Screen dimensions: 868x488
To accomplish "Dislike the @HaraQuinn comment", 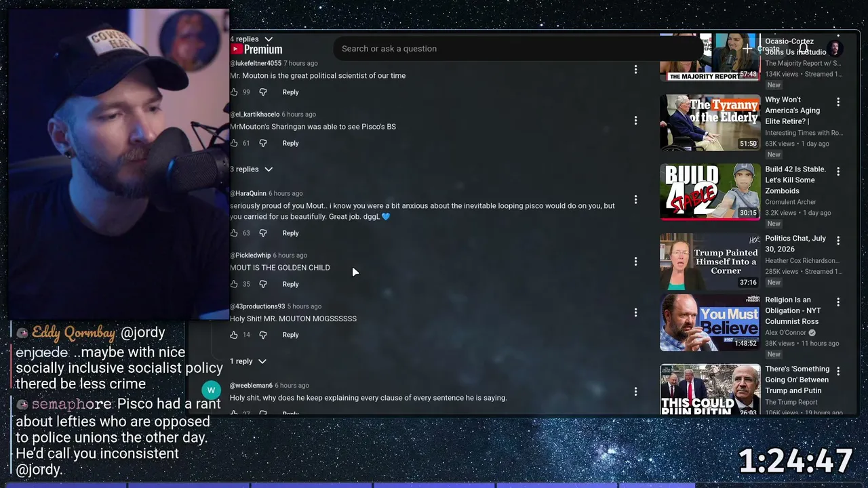I will coord(263,233).
